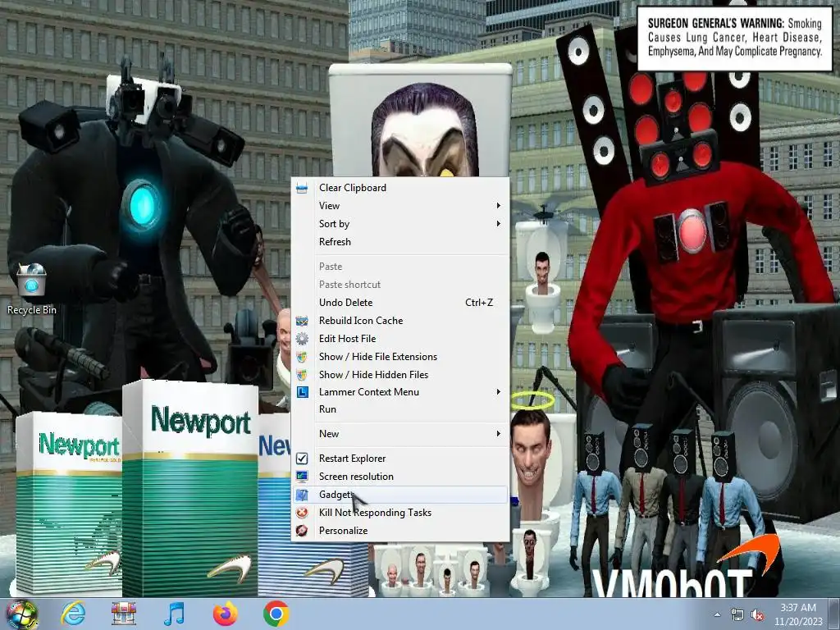Screen dimensions: 840x630
Task: Choose Edit Host File
Action: coord(400,339)
